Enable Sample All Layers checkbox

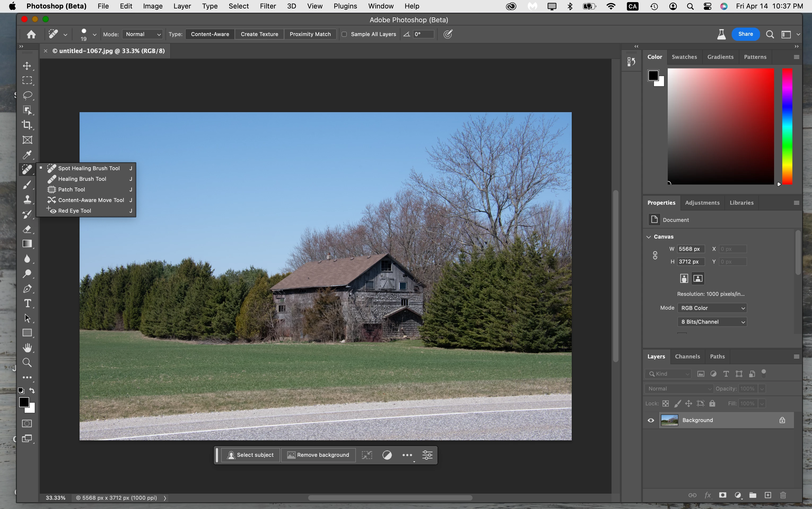tap(344, 34)
